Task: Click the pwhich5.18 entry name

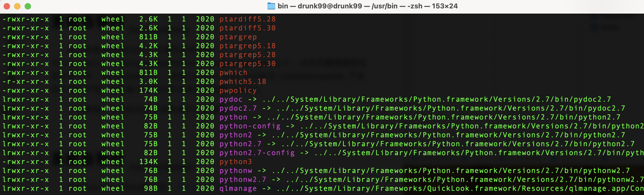Action: point(243,82)
